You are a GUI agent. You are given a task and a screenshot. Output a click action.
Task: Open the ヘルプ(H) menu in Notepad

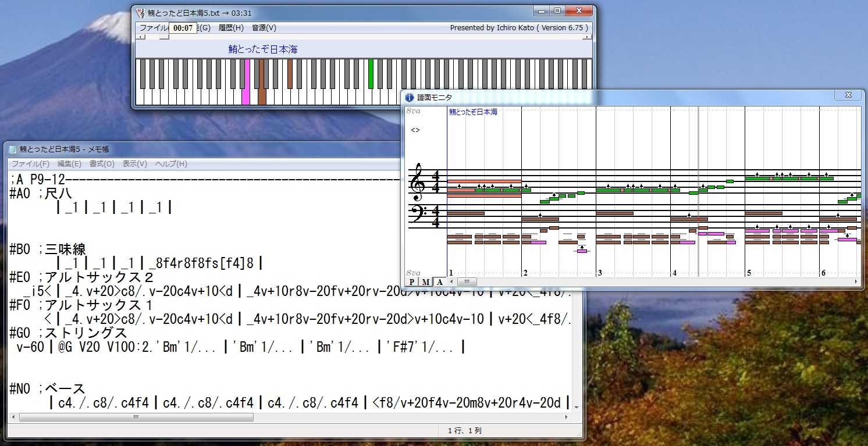(x=171, y=164)
